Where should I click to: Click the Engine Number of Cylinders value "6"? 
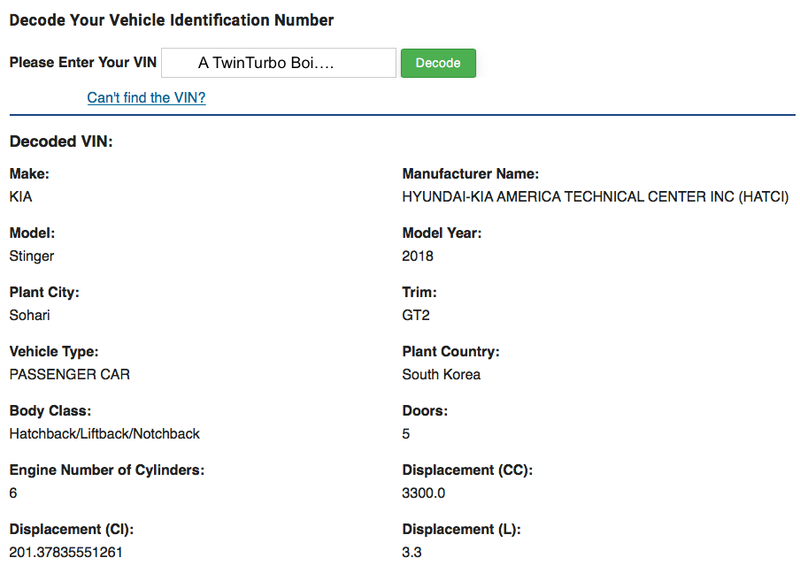click(x=13, y=493)
